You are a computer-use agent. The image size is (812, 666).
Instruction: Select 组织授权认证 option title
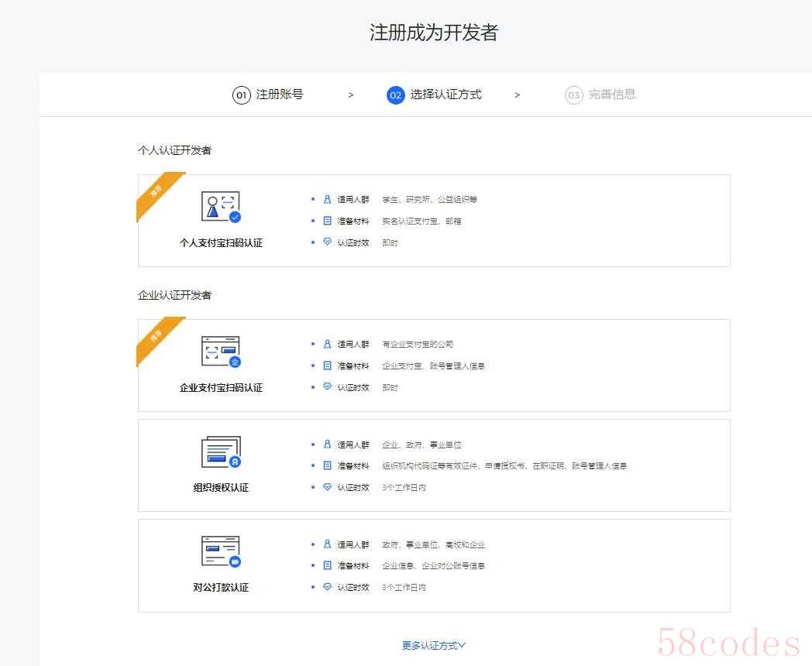coord(221,488)
